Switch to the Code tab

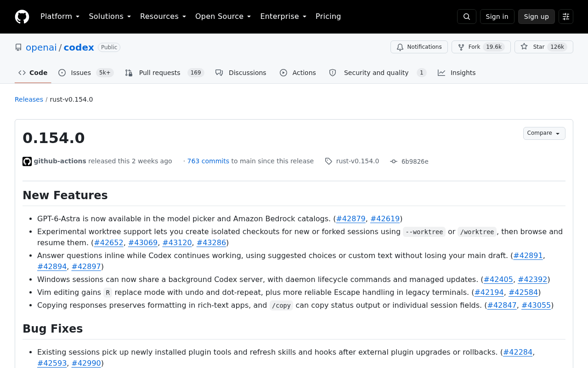(x=33, y=73)
